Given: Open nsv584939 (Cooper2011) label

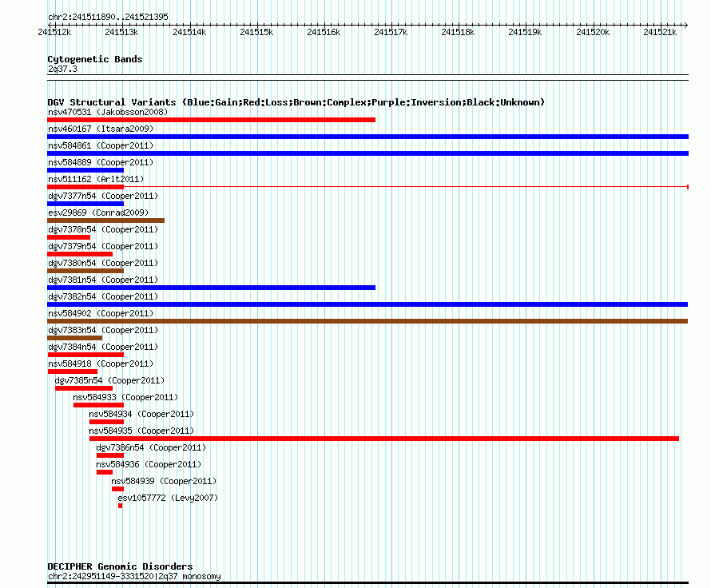Looking at the screenshot, I should (164, 481).
